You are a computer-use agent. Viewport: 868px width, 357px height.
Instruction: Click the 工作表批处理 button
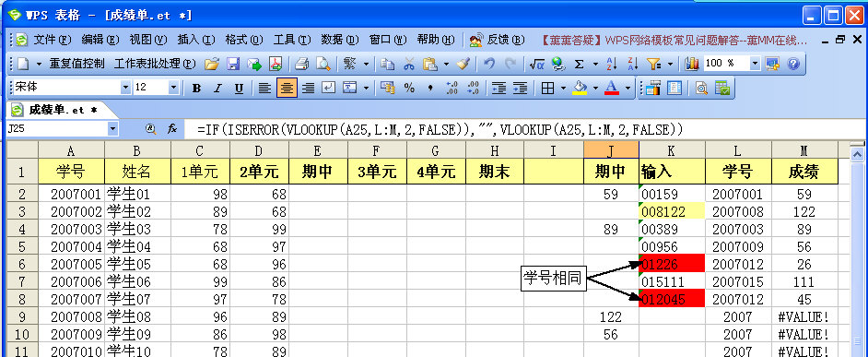point(155,65)
